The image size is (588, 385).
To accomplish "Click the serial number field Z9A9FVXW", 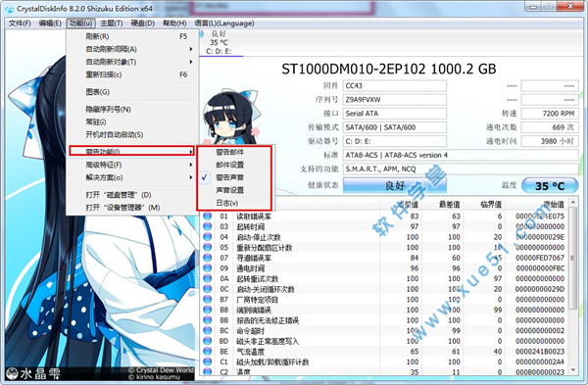I will (395, 100).
